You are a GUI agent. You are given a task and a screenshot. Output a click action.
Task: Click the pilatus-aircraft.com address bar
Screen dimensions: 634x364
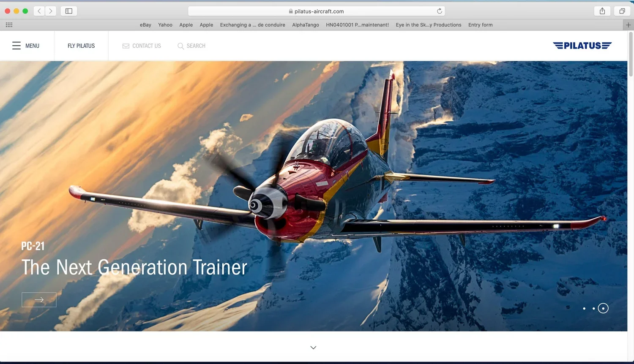316,11
